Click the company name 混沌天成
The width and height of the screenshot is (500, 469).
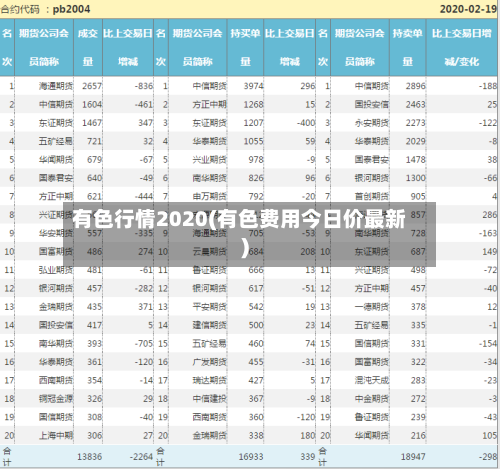(x=372, y=380)
